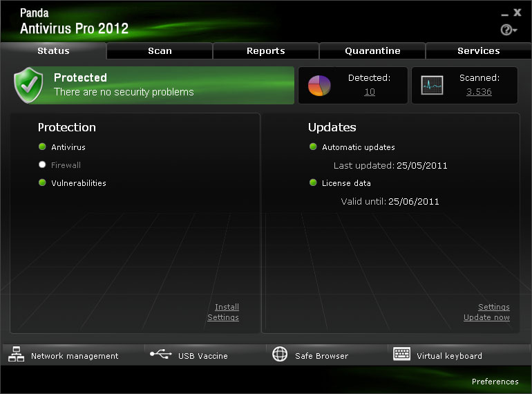Launch USB Vaccine label
The image size is (532, 394).
click(203, 356)
